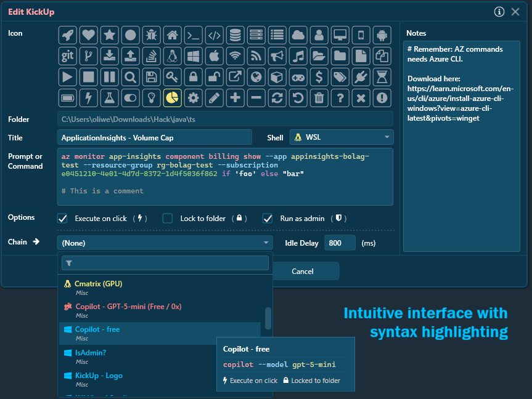532x399 pixels.
Task: Enable Lock to folder checkbox
Action: point(168,219)
